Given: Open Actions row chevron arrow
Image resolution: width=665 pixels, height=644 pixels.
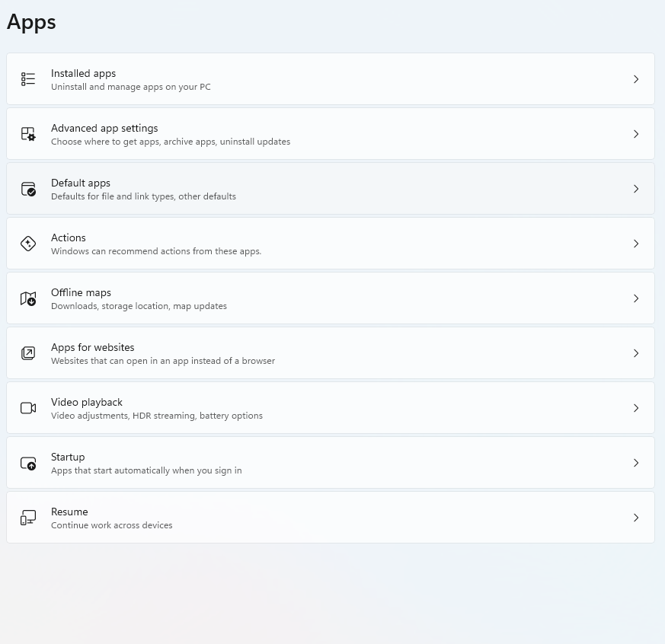Looking at the screenshot, I should (x=636, y=244).
